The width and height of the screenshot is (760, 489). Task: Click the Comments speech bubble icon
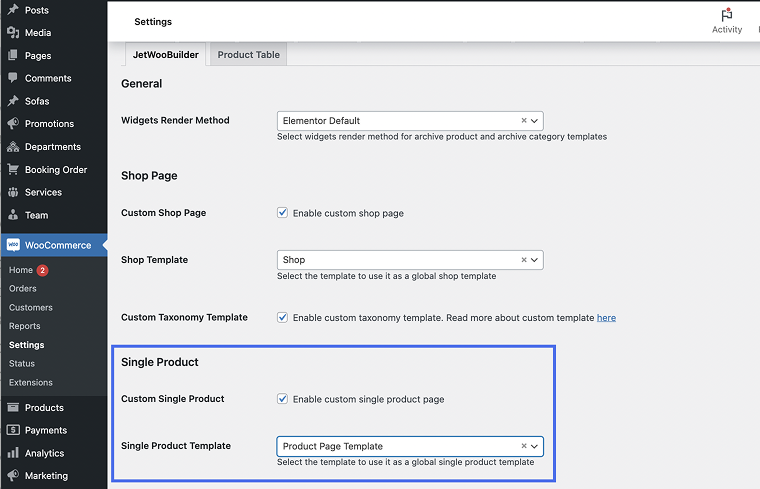click(x=13, y=78)
